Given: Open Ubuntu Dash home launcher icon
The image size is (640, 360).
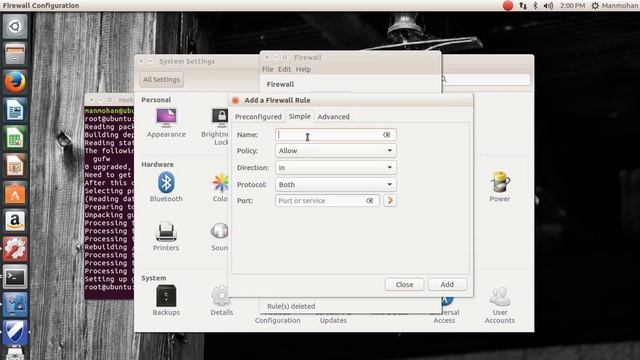Looking at the screenshot, I should click(15, 27).
